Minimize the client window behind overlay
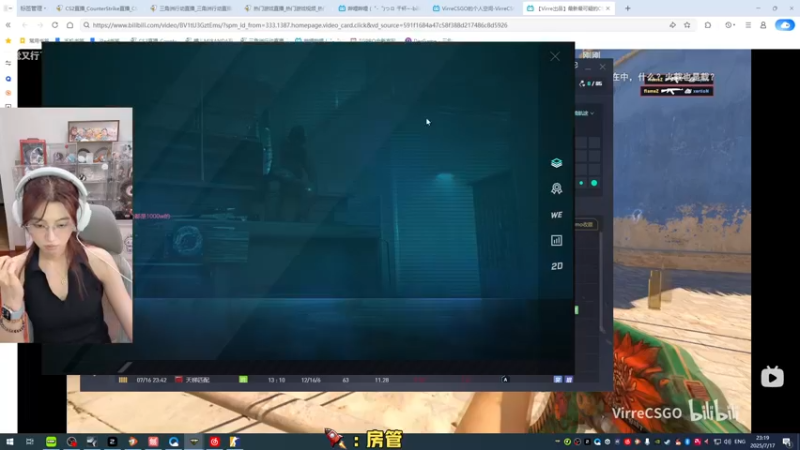This screenshot has width=800, height=450. coord(588,67)
